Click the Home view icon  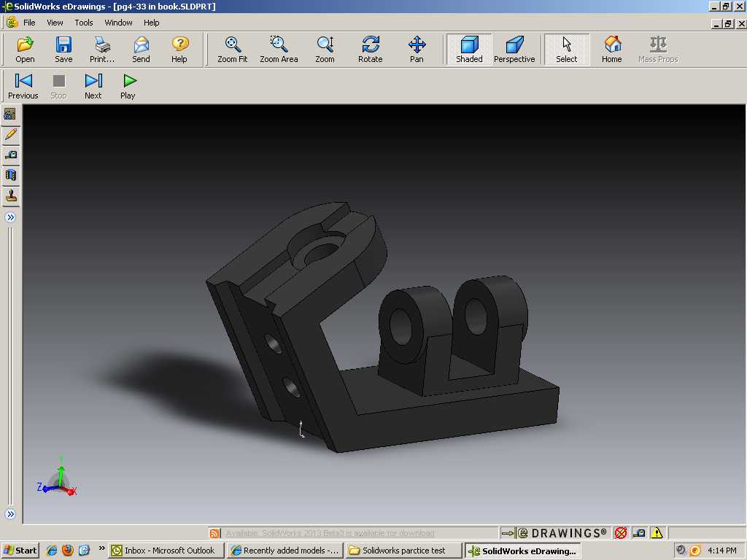click(612, 50)
